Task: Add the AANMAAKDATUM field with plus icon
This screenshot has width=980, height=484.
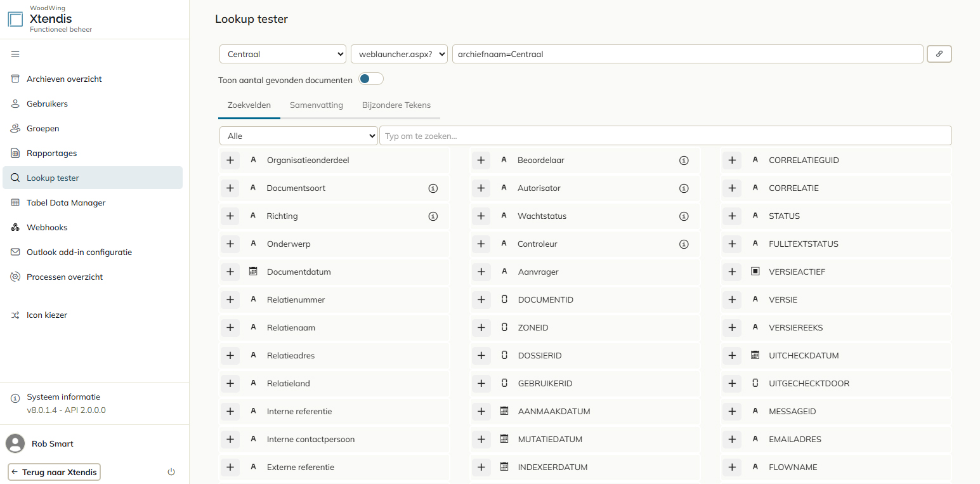Action: [x=481, y=412]
